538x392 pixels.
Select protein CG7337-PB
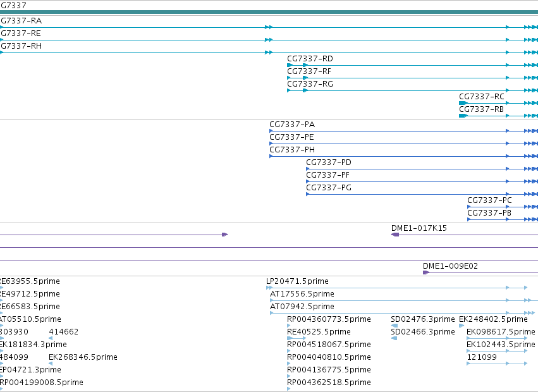(489, 213)
